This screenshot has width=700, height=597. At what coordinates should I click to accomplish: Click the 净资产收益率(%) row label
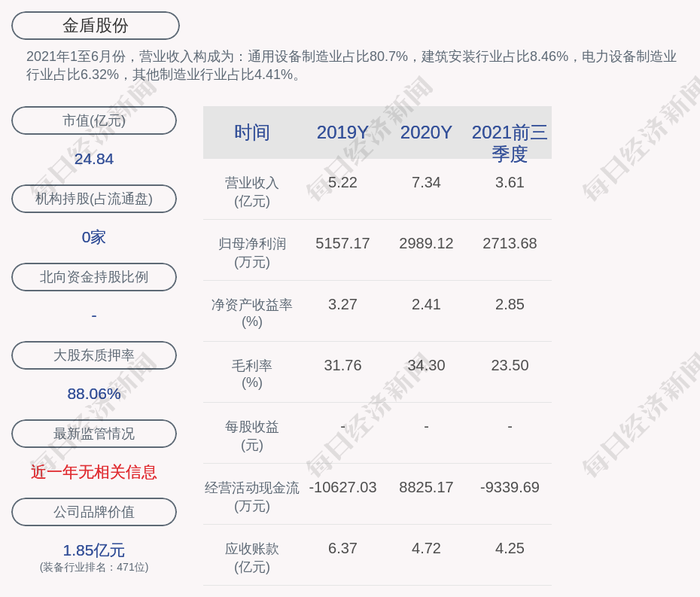[252, 313]
